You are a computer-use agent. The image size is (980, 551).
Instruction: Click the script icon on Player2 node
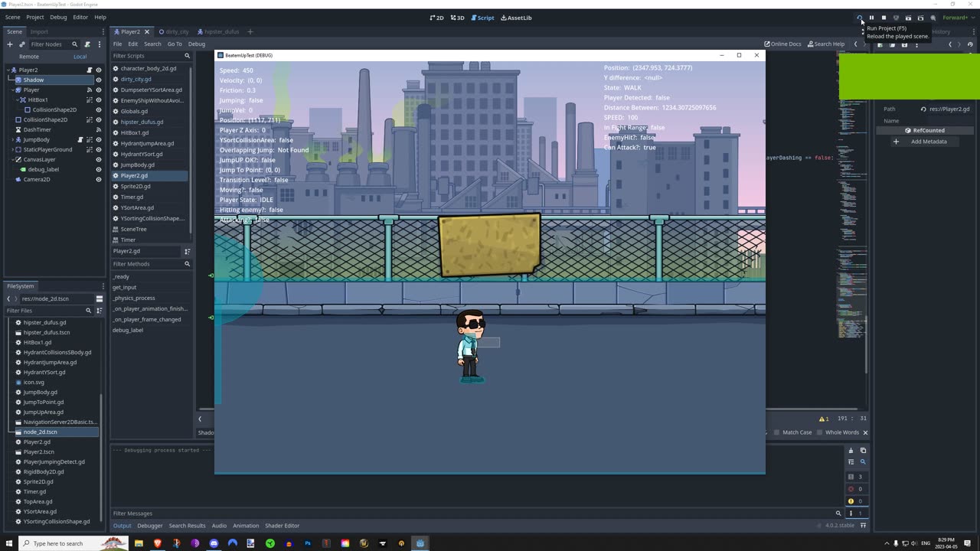pyautogui.click(x=90, y=70)
